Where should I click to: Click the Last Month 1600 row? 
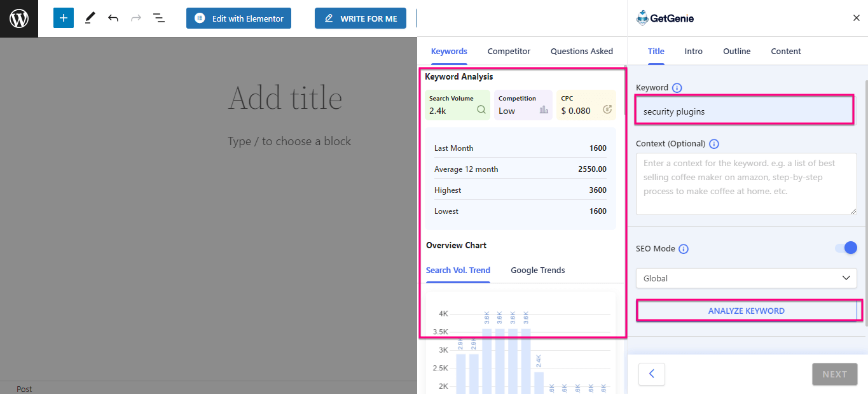(x=520, y=148)
